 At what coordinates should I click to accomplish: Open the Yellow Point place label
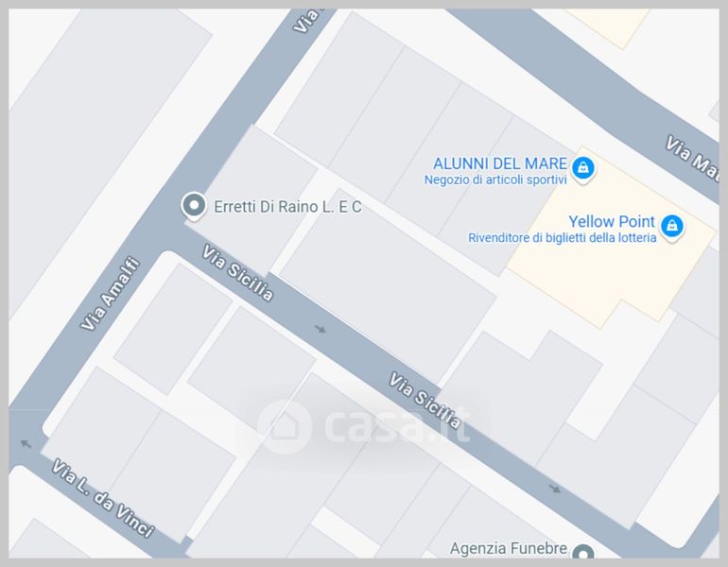(x=612, y=221)
